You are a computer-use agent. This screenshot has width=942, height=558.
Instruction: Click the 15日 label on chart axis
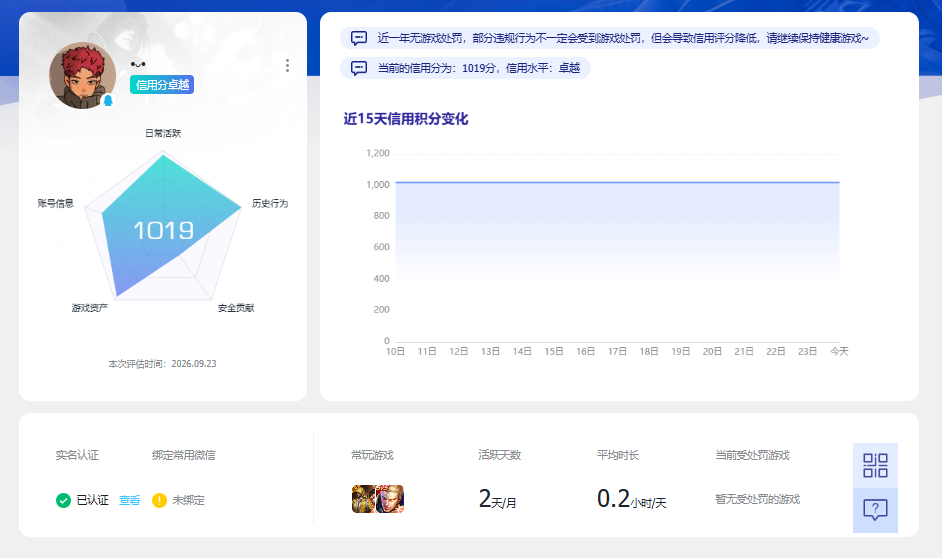pyautogui.click(x=553, y=351)
